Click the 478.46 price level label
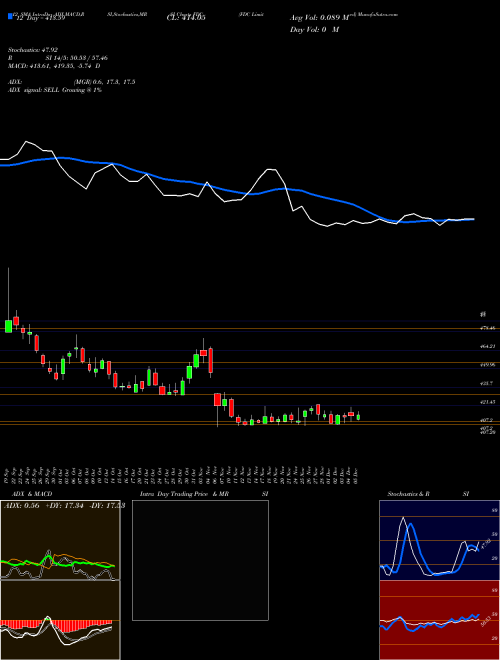Screen dimensions: 500x660 [x=487, y=328]
